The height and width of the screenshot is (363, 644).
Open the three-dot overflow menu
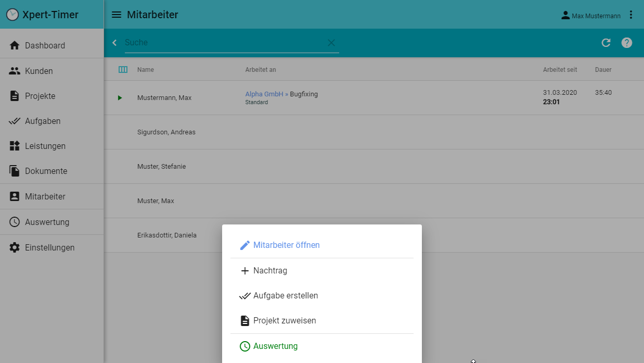631,15
